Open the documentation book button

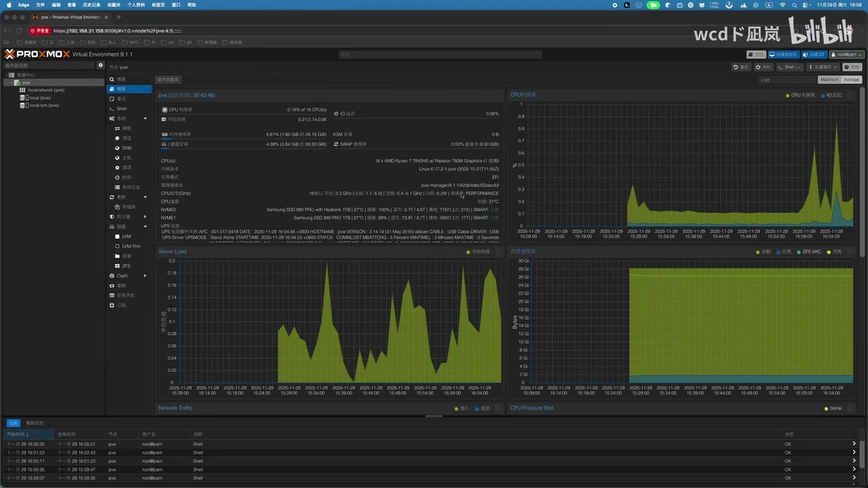(756, 54)
